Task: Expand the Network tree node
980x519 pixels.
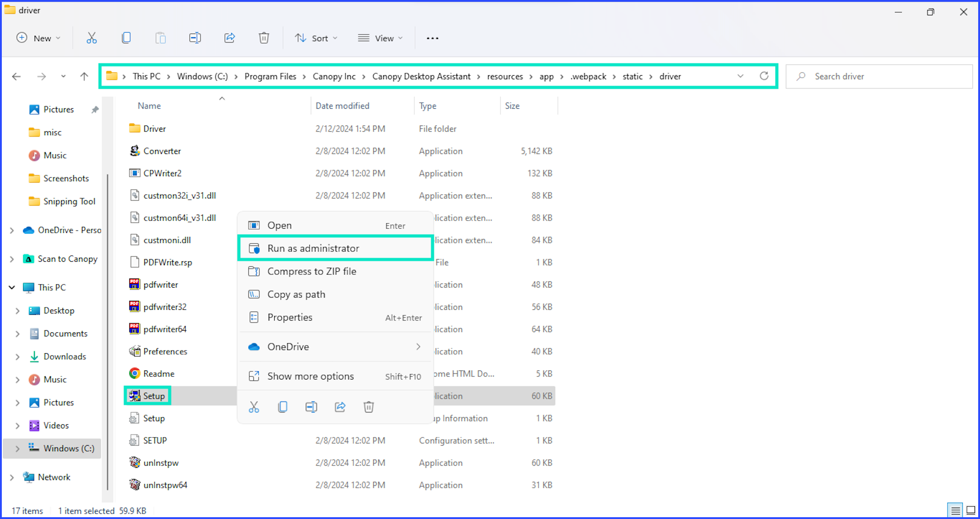Action: pyautogui.click(x=12, y=477)
